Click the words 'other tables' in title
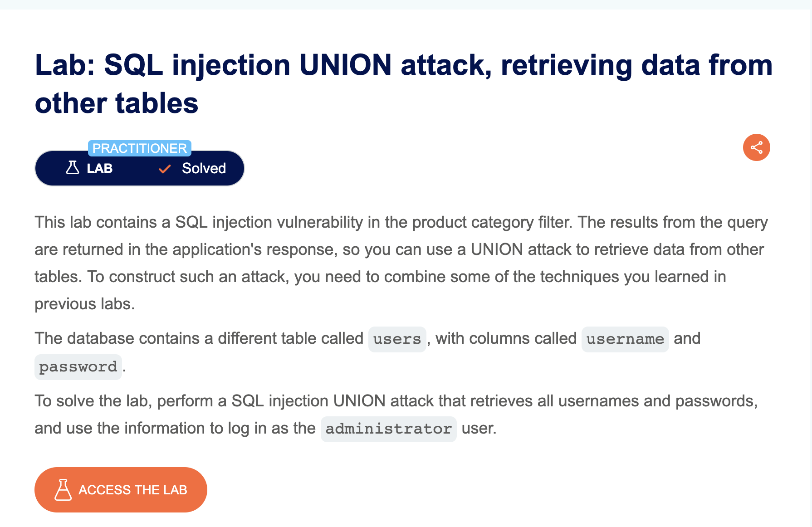The width and height of the screenshot is (812, 527). (x=117, y=103)
